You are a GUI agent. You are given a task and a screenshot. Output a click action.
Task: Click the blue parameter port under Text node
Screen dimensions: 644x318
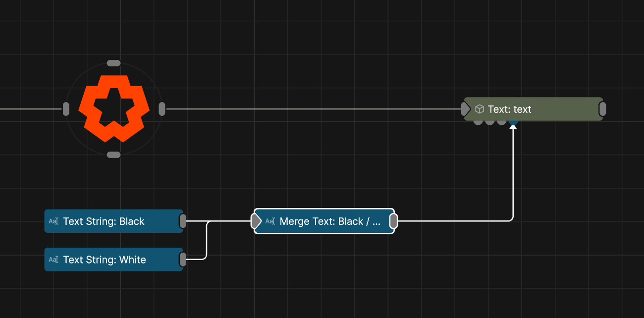tap(513, 121)
